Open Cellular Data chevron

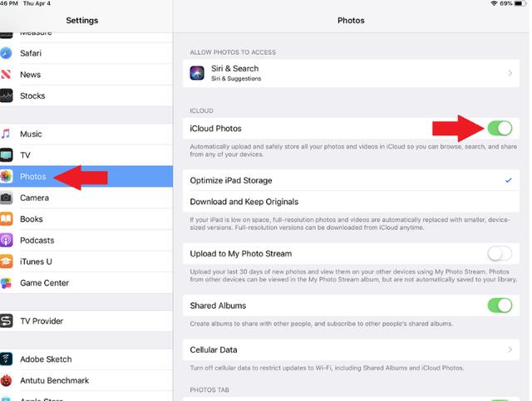(510, 350)
